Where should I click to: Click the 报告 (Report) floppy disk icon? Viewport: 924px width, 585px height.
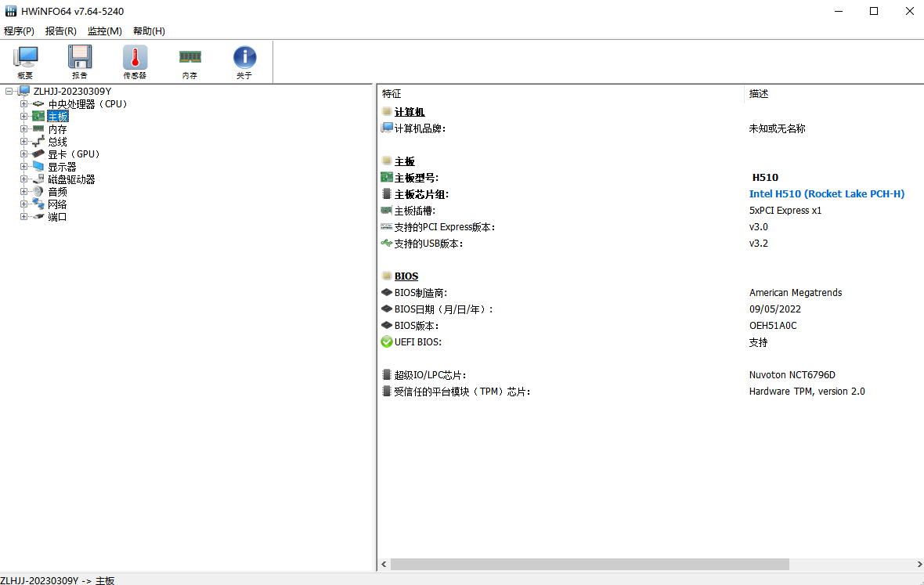click(80, 62)
